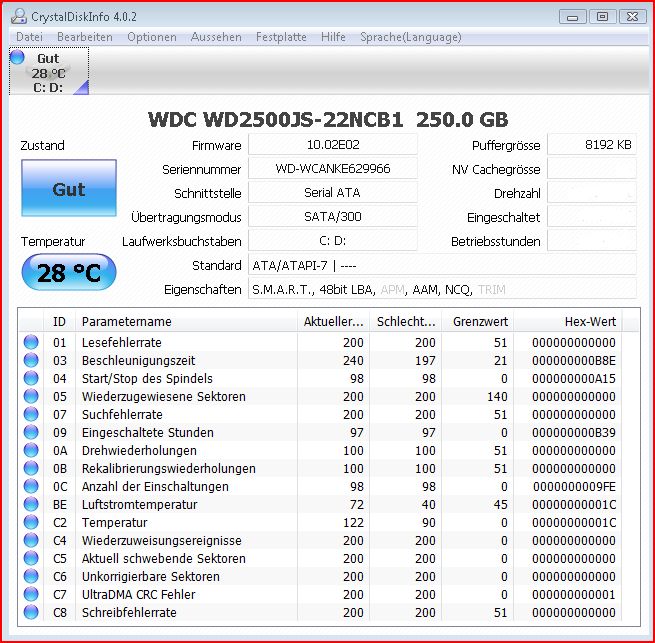Click the empty Betriebsstunden field
The image size is (655, 643).
click(592, 241)
